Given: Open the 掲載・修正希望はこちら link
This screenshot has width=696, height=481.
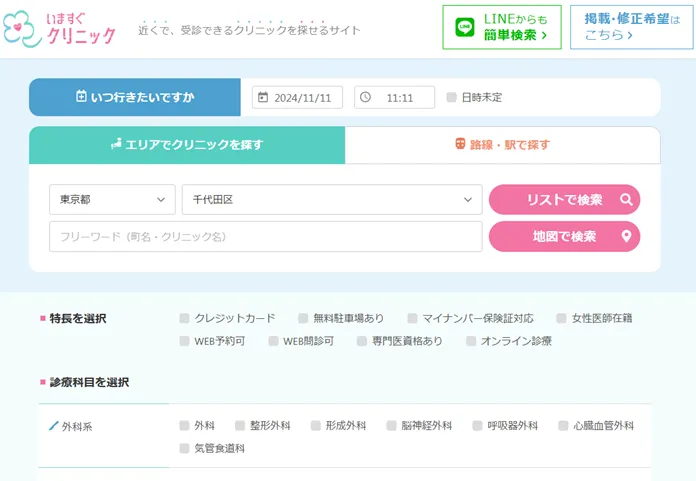Looking at the screenshot, I should coord(630,27).
